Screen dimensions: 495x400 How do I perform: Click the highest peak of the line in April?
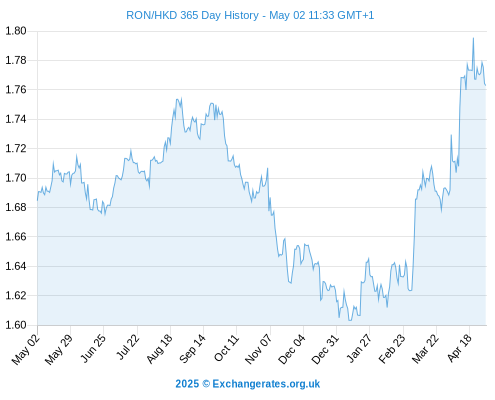473,38
